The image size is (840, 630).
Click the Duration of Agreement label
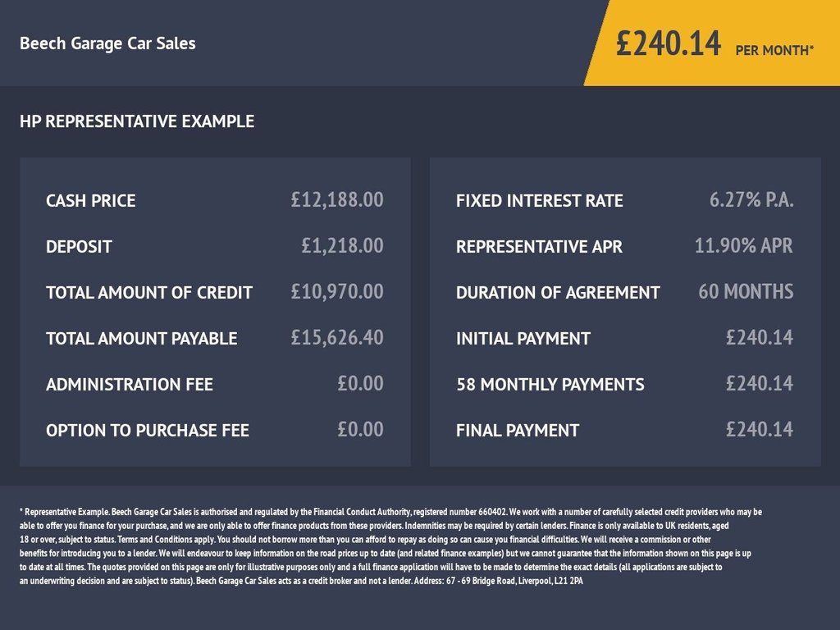(558, 292)
